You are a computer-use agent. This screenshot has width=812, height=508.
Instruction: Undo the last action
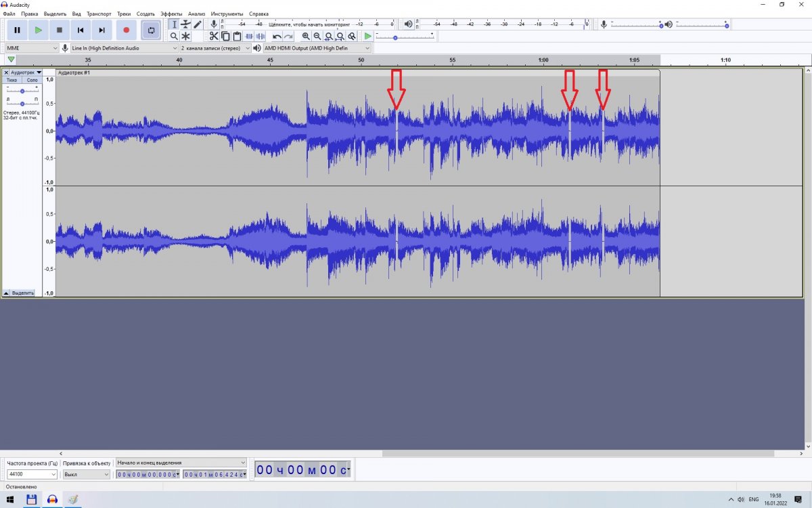277,36
